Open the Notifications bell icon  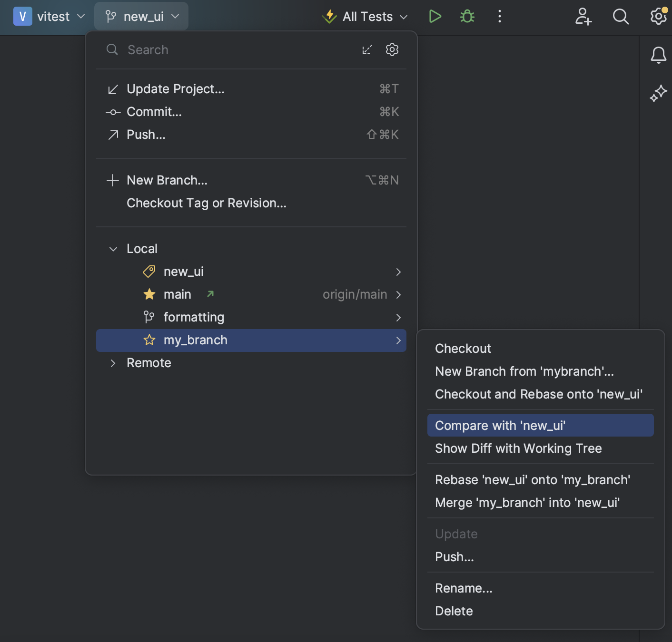(659, 55)
